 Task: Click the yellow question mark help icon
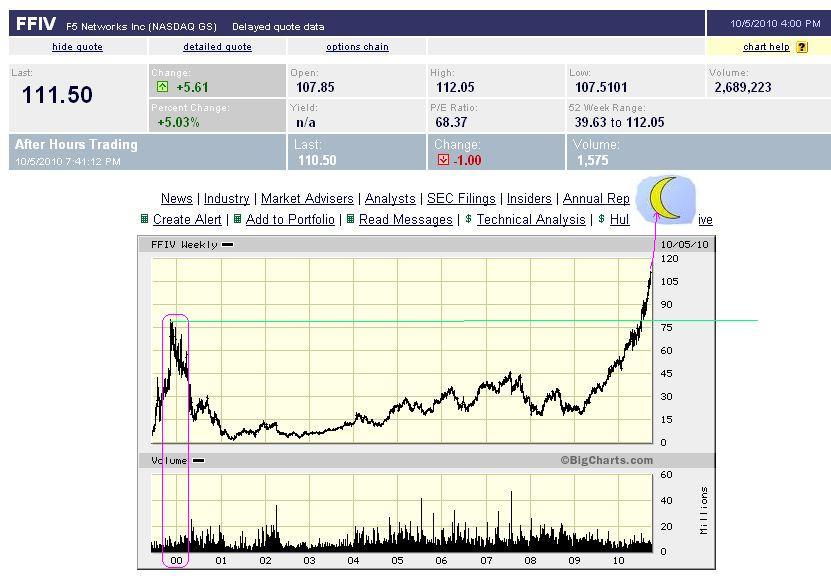pos(802,47)
